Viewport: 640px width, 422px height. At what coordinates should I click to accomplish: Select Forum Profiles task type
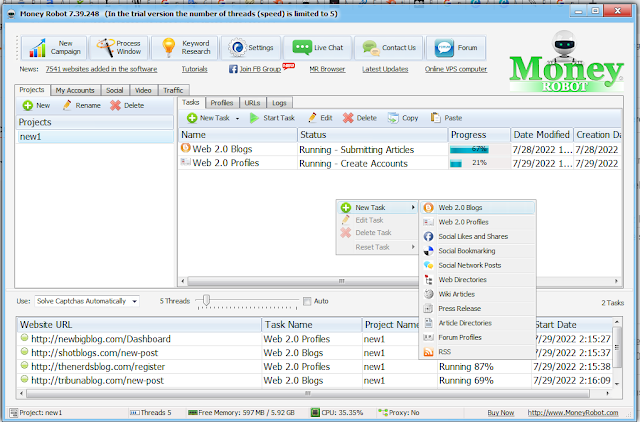(x=478, y=337)
